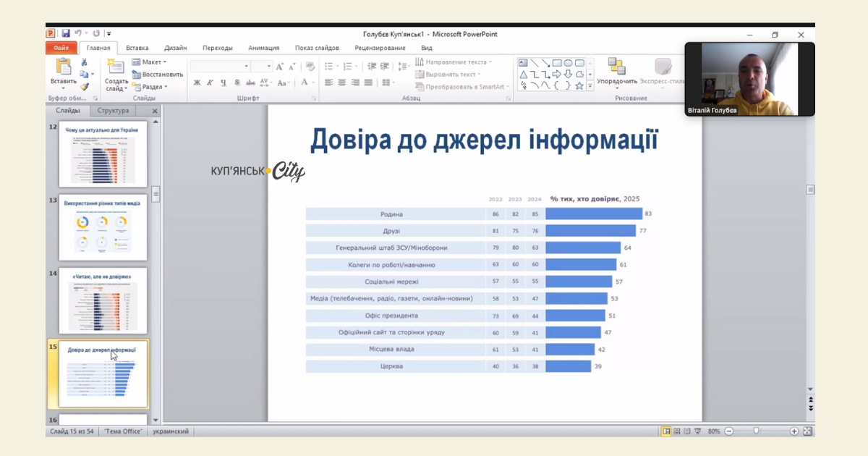This screenshot has width=868, height=456.
Task: Click the fit slide to window icon
Action: [808, 431]
